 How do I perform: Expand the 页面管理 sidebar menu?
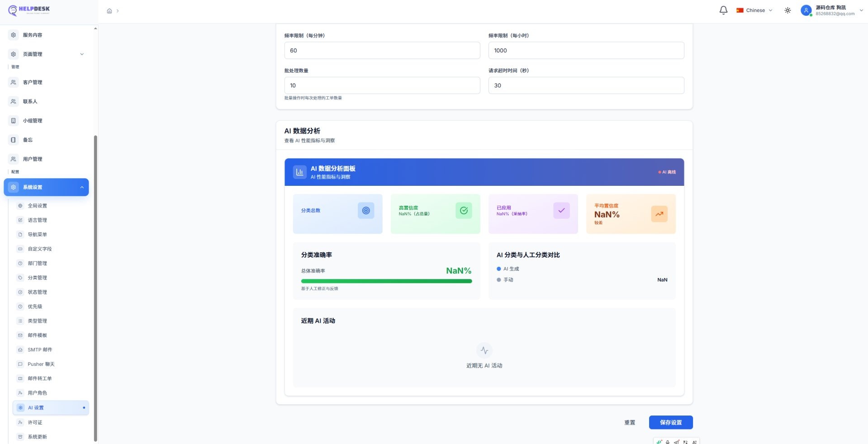(46, 54)
